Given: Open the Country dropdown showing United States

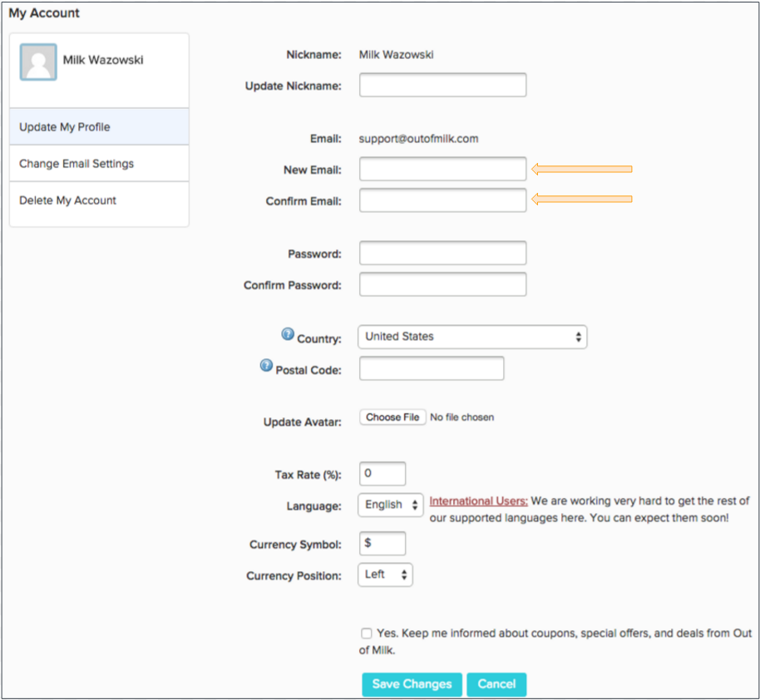Looking at the screenshot, I should pos(472,337).
